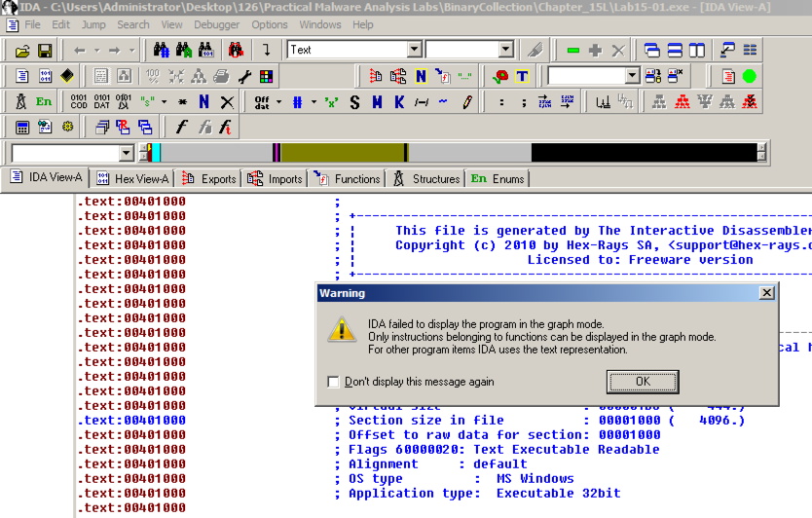Viewport: 812px width, 518px height.
Task: Open the colors palette grid icon
Action: pyautogui.click(x=266, y=77)
